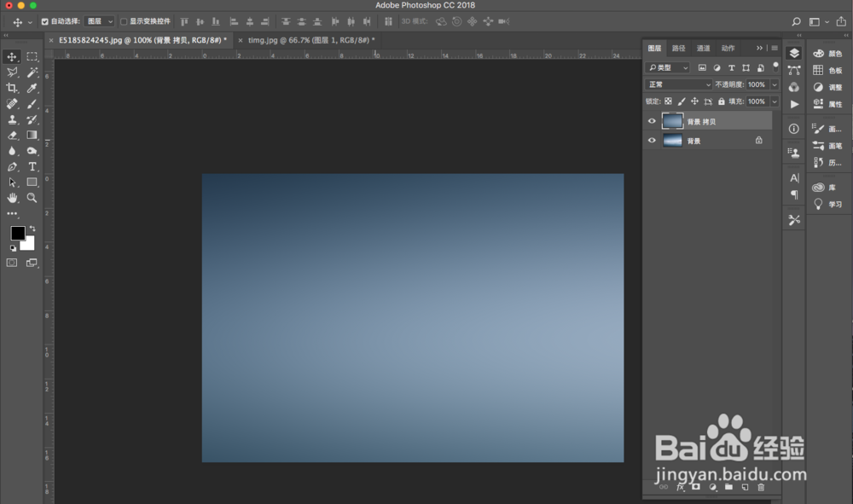Click the 不透明度 100% input field
The width and height of the screenshot is (853, 504).
(756, 84)
